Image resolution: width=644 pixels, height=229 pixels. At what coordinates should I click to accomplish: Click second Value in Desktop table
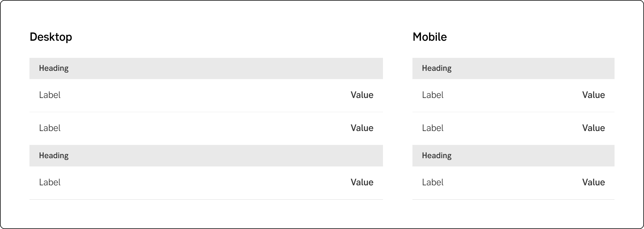tap(362, 128)
